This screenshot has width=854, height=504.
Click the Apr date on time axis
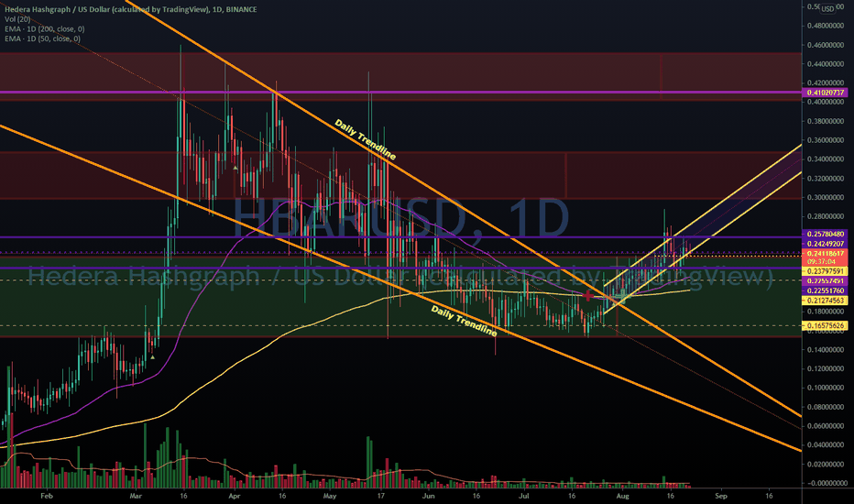[x=235, y=497]
